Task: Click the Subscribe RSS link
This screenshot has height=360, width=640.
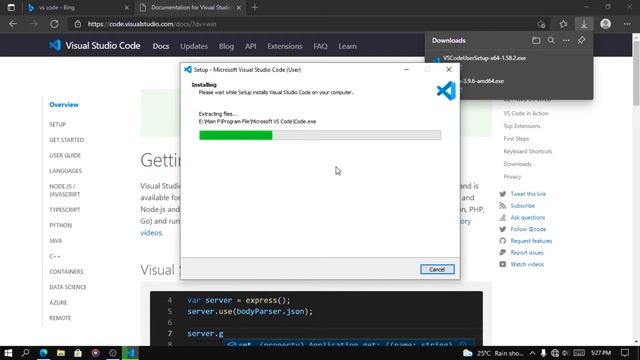Action: [x=522, y=206]
